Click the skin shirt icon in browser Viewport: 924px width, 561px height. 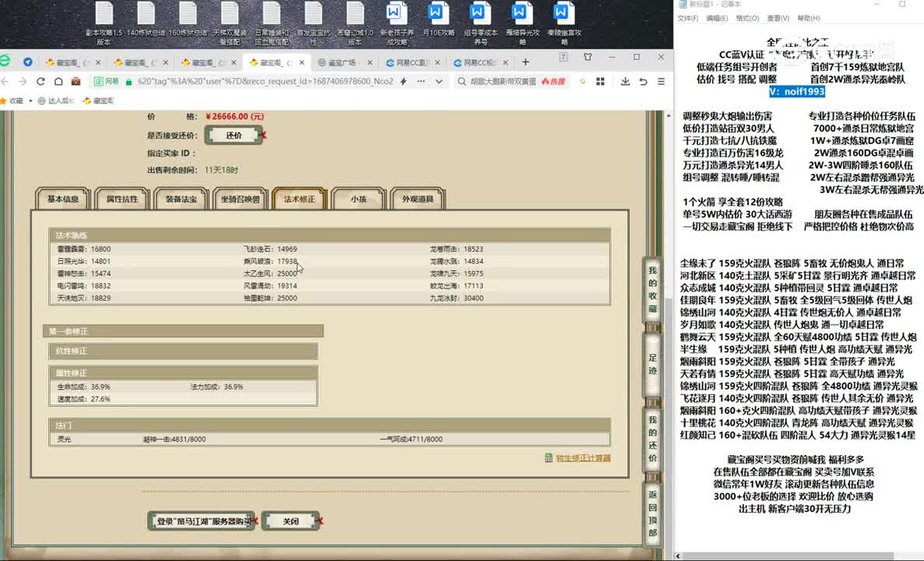(587, 57)
